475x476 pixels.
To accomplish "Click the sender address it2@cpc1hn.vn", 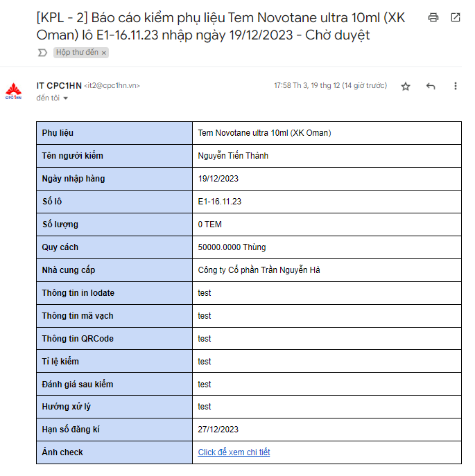I will coord(112,86).
